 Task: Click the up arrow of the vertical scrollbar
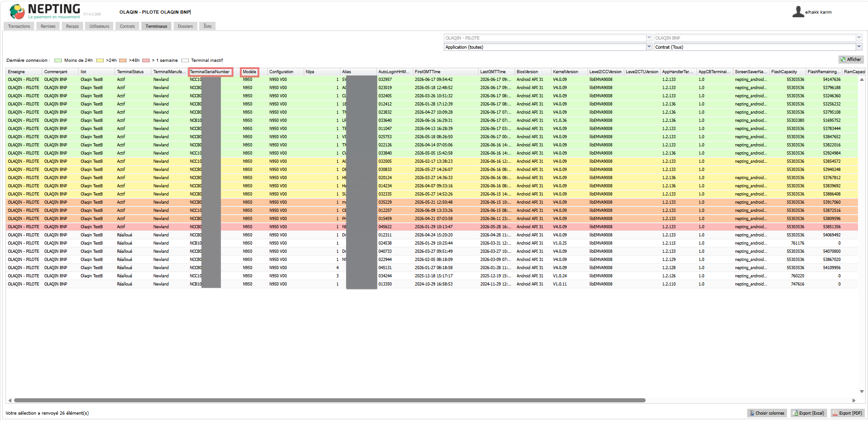pos(862,80)
